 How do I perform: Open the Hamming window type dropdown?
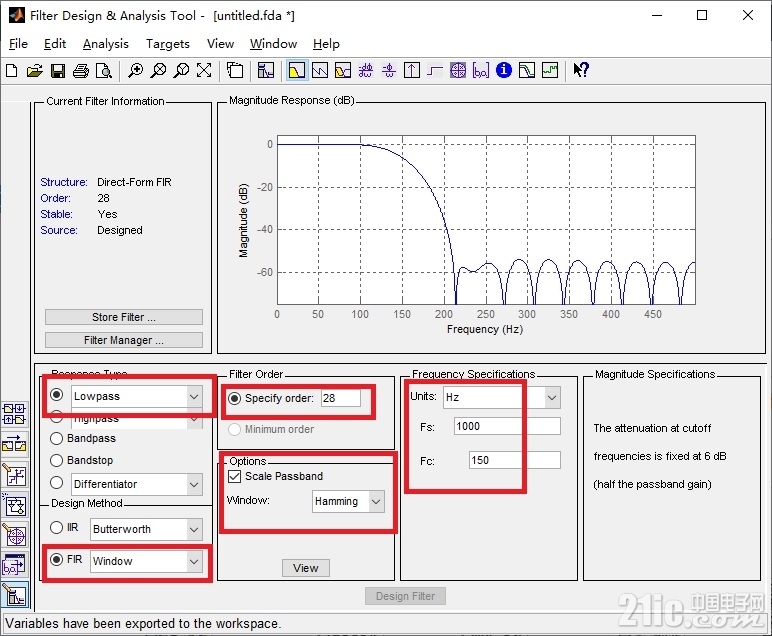376,502
